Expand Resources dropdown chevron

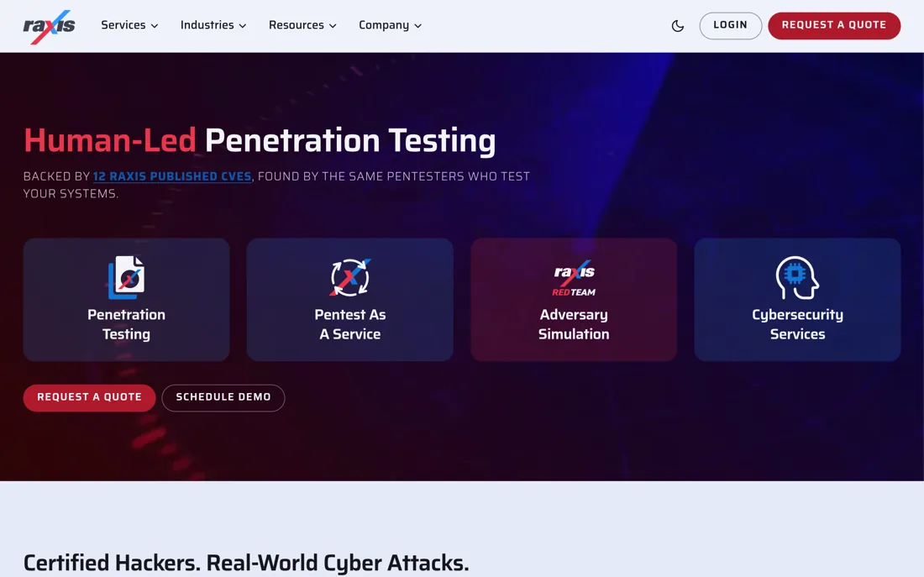tap(333, 26)
